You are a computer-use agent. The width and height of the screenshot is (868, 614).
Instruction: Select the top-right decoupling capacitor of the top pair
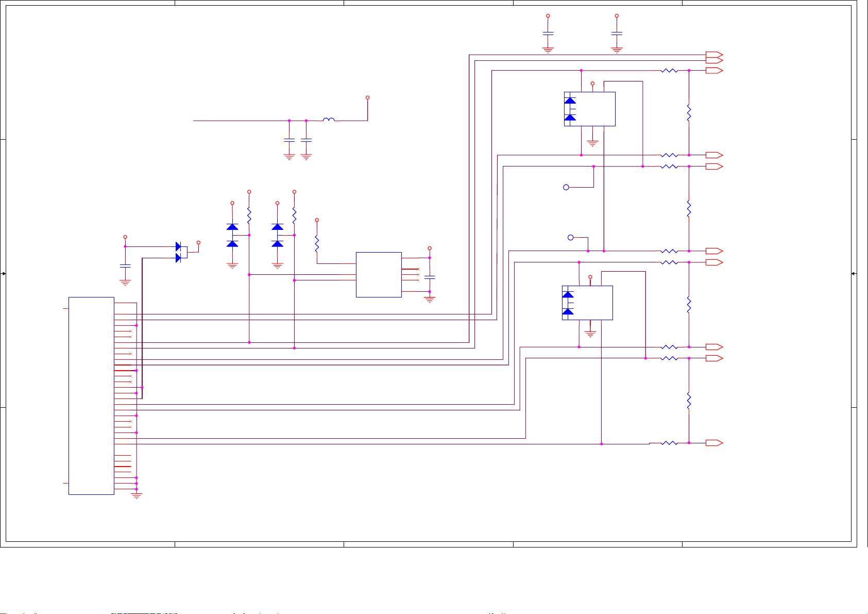click(x=617, y=33)
